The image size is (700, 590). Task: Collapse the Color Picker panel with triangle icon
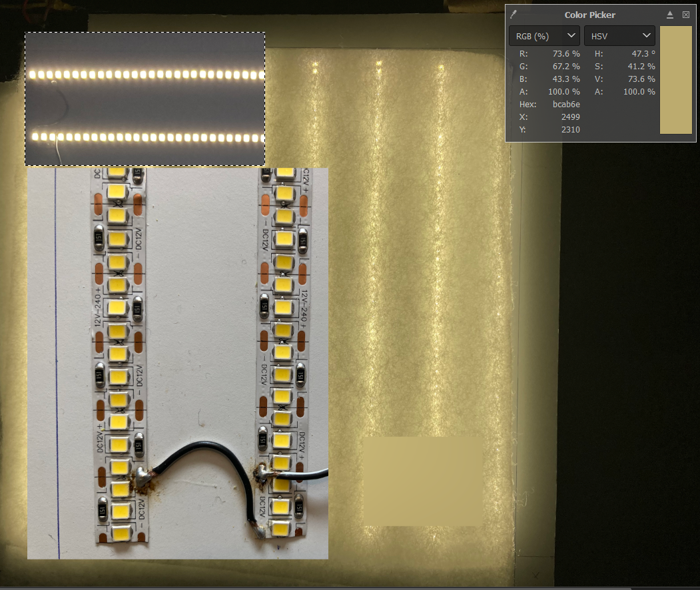pos(669,15)
